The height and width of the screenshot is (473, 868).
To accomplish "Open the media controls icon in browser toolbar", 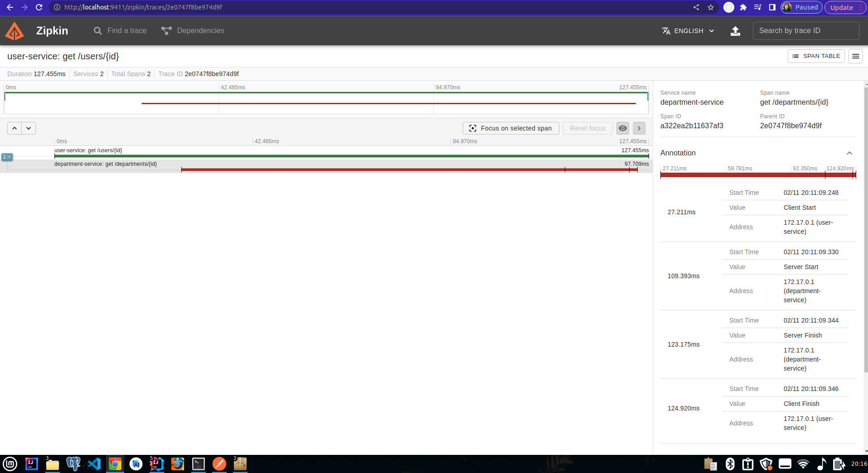I will 758,7.
